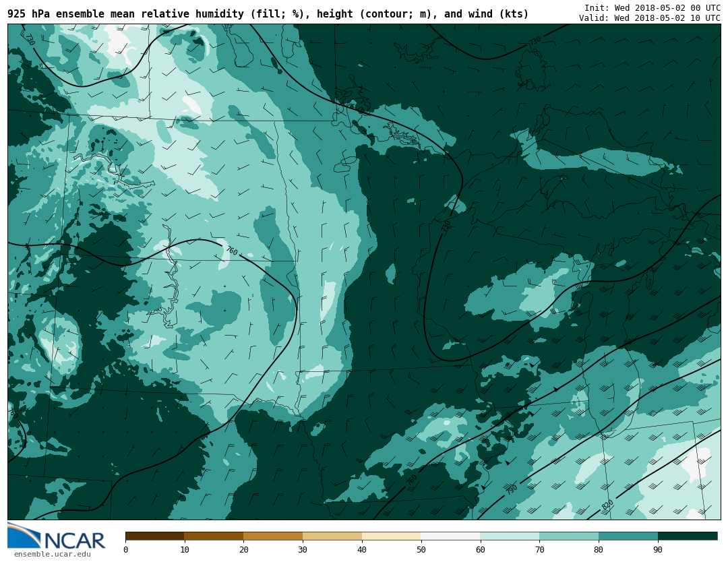Select the 70-80 light teal swatch

click(x=569, y=536)
